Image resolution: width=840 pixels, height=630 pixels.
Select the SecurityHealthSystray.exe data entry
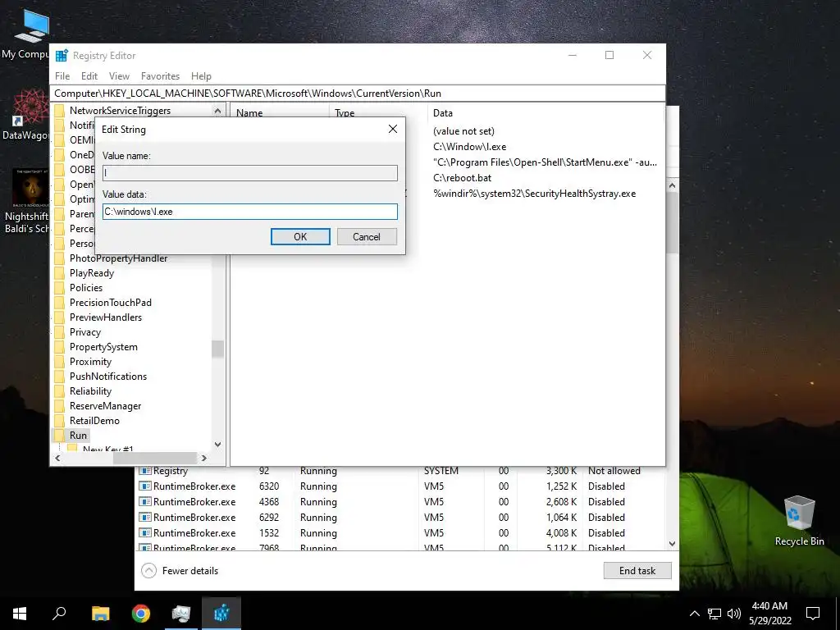point(535,194)
